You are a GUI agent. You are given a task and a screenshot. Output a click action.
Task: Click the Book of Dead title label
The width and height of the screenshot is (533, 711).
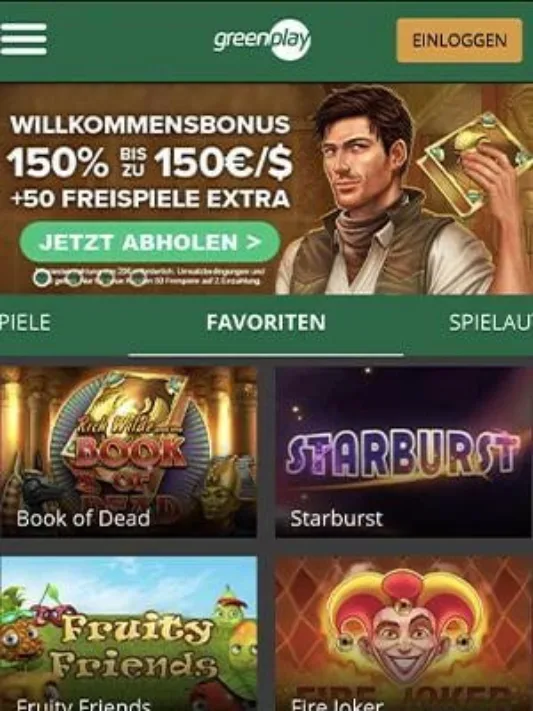pos(83,518)
